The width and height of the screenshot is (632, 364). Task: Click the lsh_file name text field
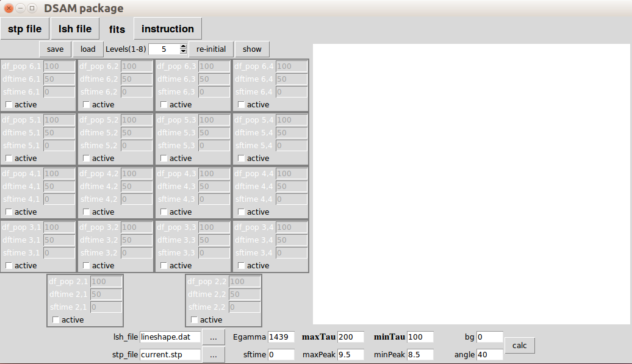170,337
